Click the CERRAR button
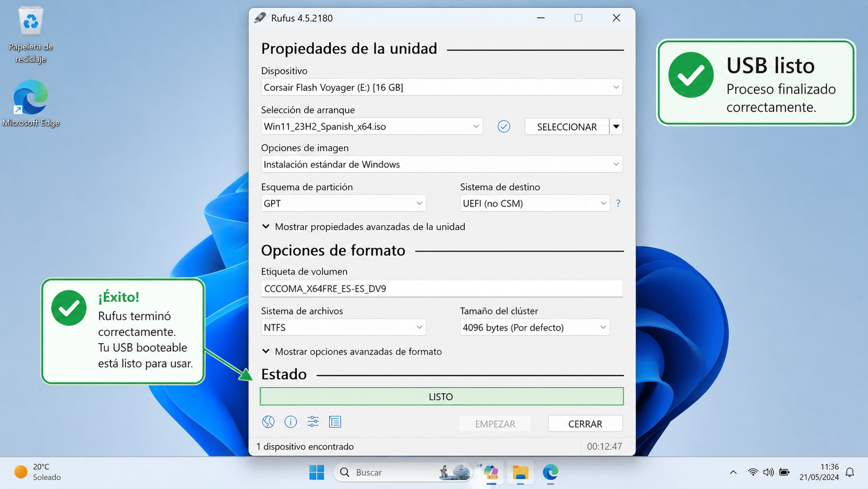868x489 pixels. click(585, 424)
